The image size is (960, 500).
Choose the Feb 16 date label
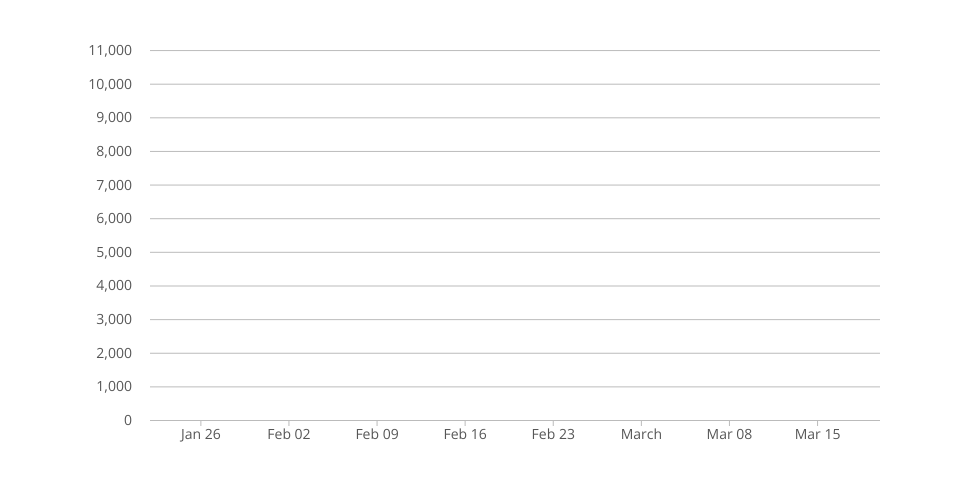coord(465,434)
